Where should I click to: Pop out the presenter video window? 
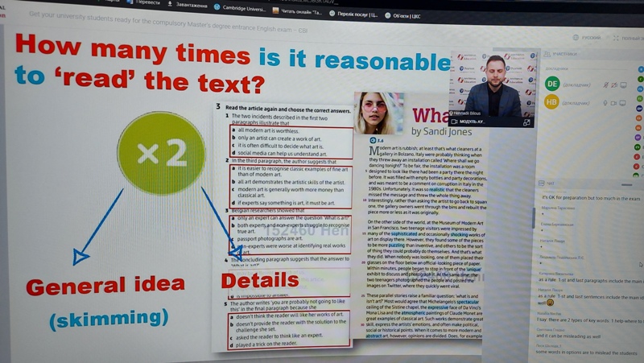[526, 122]
